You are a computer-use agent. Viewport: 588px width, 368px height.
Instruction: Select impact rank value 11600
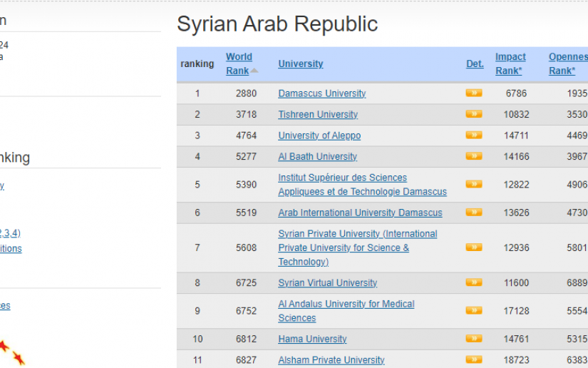pos(516,283)
